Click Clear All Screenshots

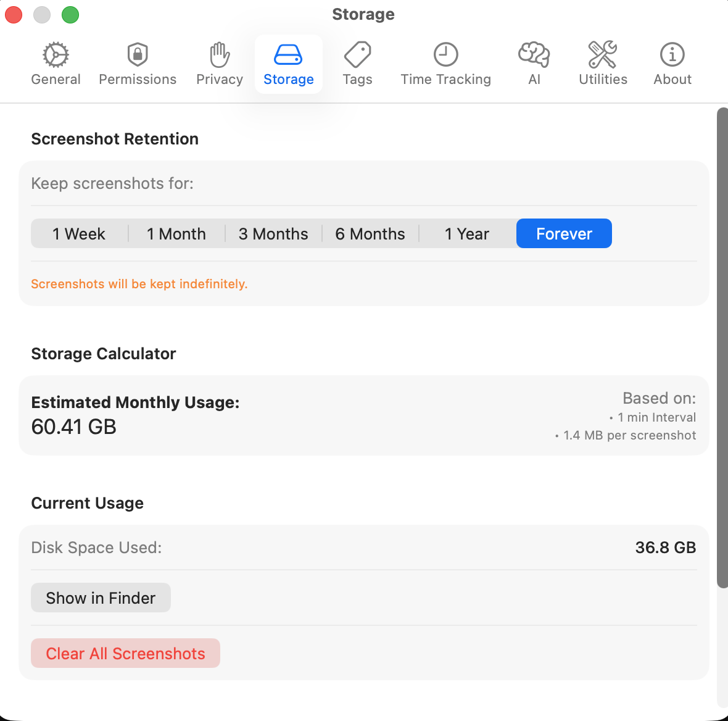coord(125,653)
